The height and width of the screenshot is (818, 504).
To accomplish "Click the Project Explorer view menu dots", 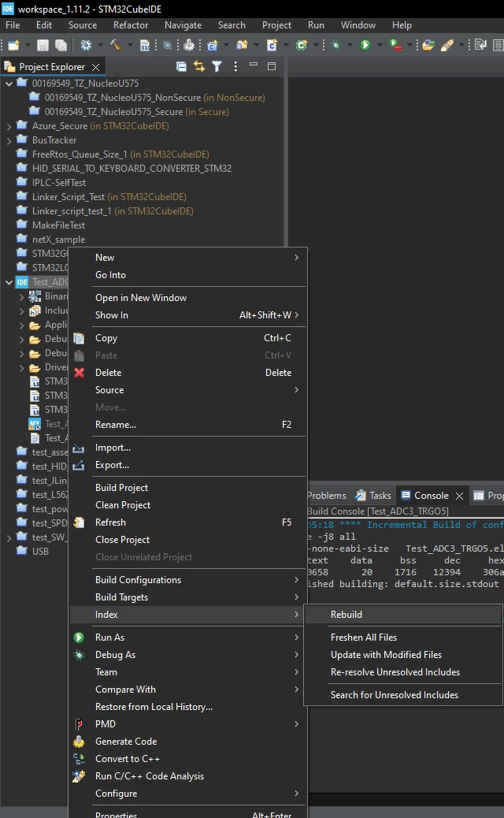I will pyautogui.click(x=235, y=66).
